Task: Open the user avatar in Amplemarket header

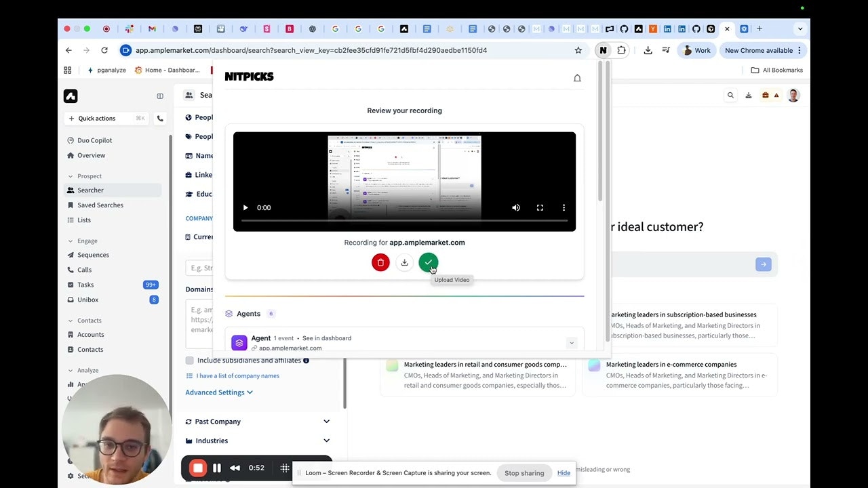Action: tap(793, 96)
